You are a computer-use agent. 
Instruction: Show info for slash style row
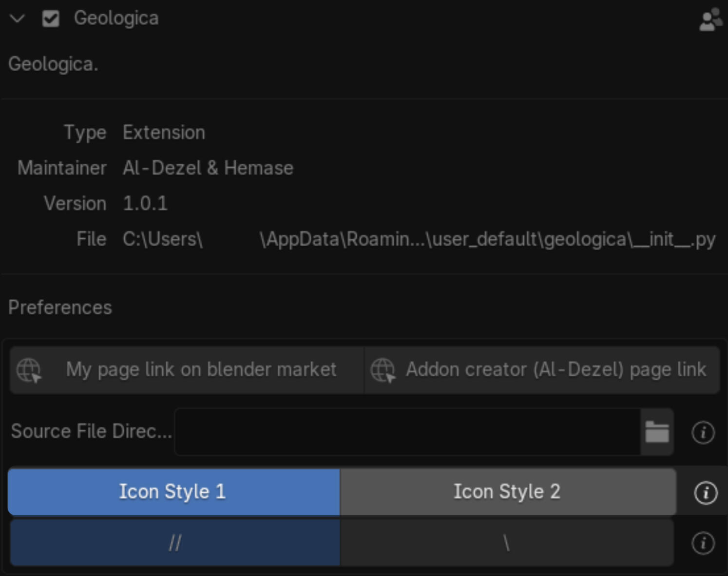tap(703, 543)
